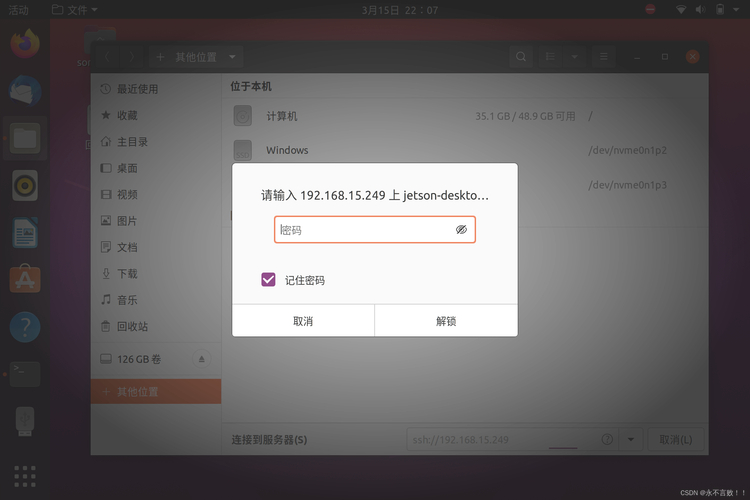Open the hamburger menu in file manager

tap(604, 57)
